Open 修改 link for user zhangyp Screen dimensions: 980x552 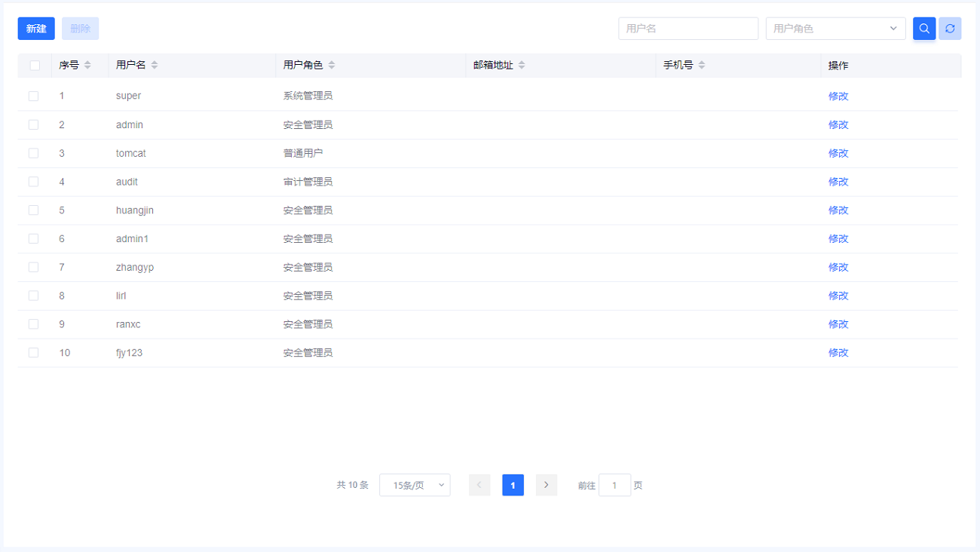coord(838,268)
